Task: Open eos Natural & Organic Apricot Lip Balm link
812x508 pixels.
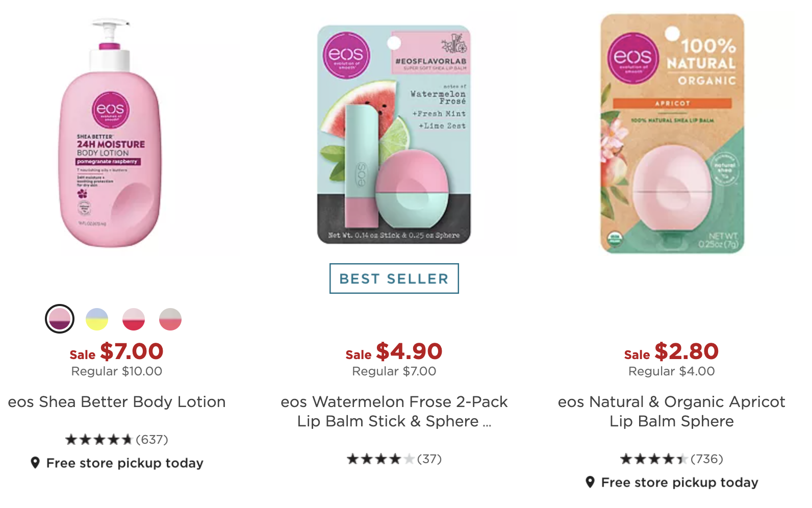Action: coord(672,412)
